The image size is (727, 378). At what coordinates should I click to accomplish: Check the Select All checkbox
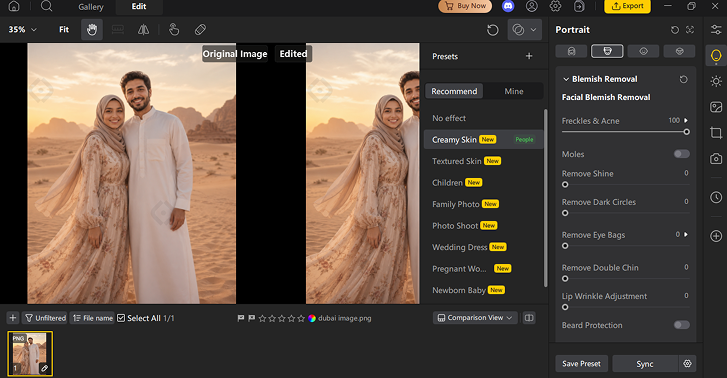pos(121,318)
